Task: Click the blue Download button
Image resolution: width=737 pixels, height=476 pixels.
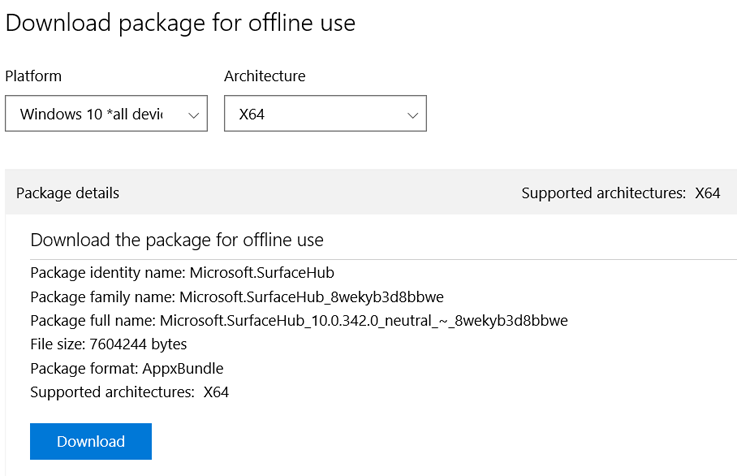Action: coord(91,441)
